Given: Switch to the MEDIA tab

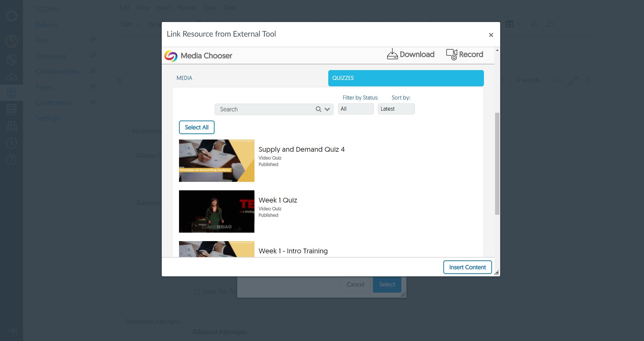Looking at the screenshot, I should pyautogui.click(x=184, y=78).
